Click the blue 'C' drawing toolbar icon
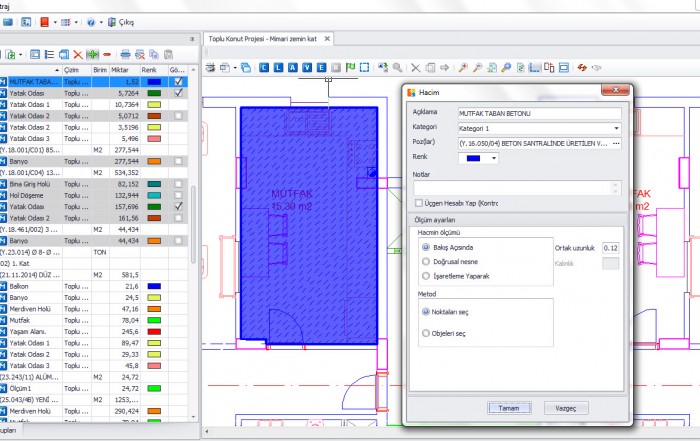The image size is (700, 441). (x=264, y=68)
